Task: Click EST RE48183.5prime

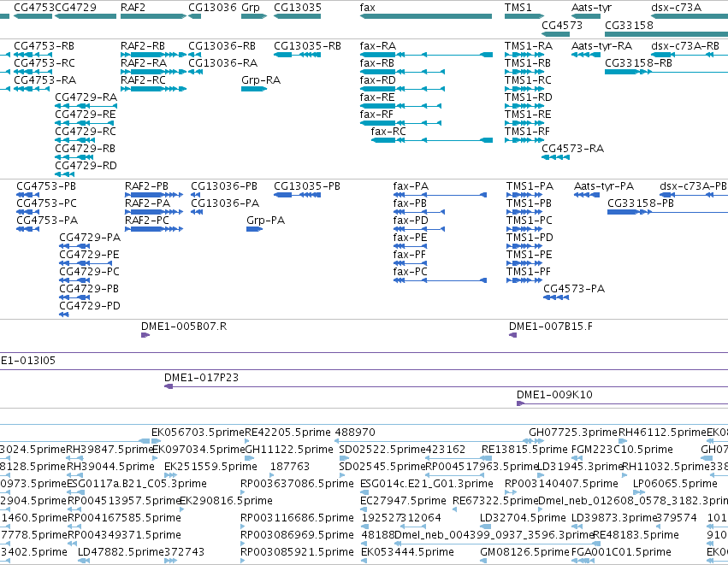Action: tap(636, 535)
